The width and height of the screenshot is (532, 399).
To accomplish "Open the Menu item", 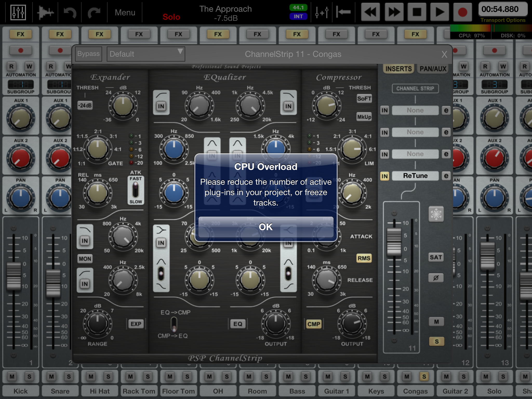I will pos(125,12).
